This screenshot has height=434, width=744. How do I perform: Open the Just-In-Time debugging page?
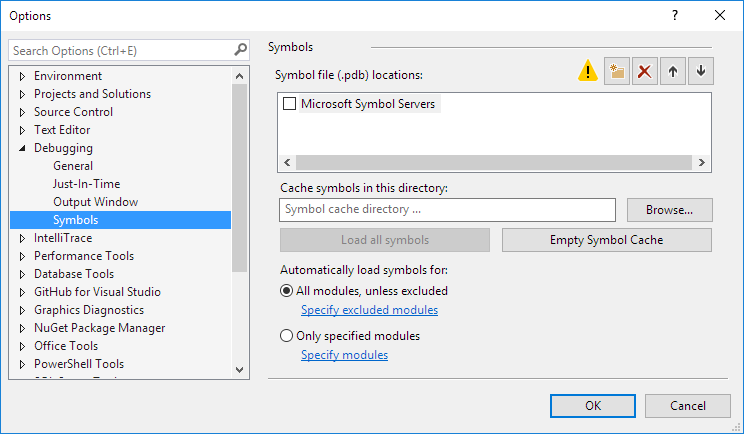86,184
